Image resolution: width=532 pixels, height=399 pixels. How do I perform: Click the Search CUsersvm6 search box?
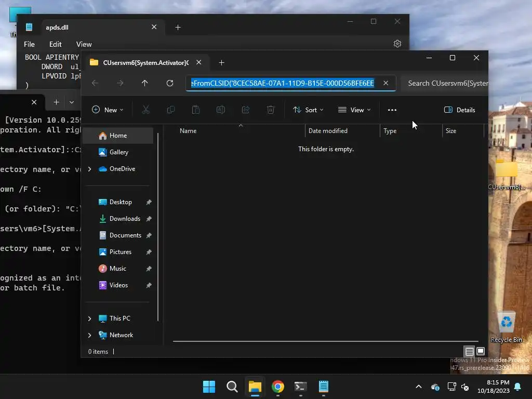point(445,83)
